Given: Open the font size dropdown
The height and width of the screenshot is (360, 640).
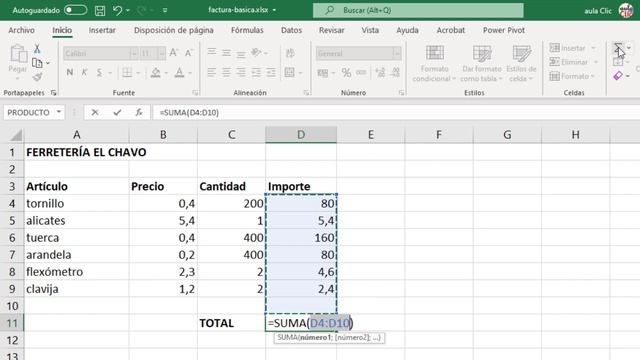Looking at the screenshot, I should (x=161, y=53).
